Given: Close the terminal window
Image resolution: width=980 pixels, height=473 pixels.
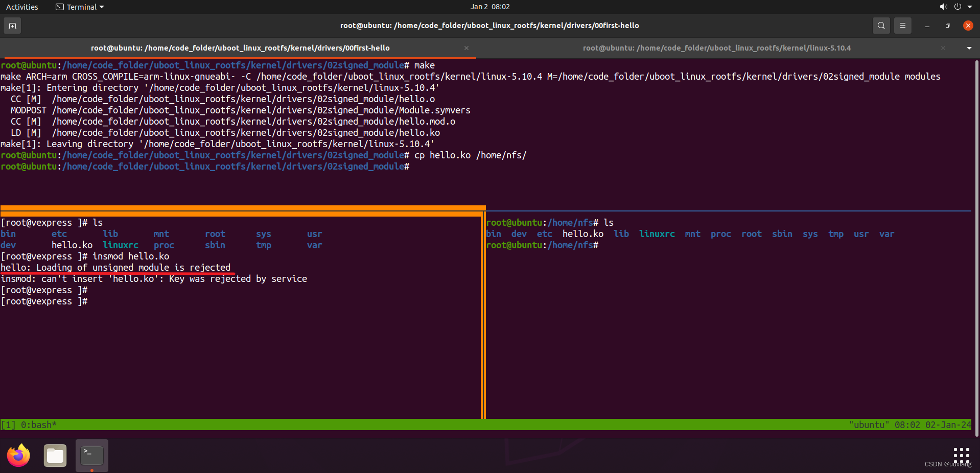Looking at the screenshot, I should [968, 26].
